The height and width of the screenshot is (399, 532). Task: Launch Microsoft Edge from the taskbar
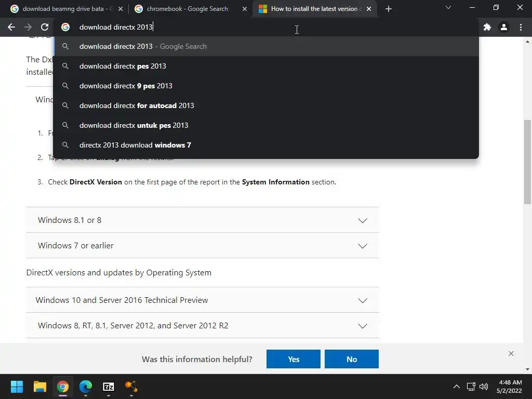[86, 387]
